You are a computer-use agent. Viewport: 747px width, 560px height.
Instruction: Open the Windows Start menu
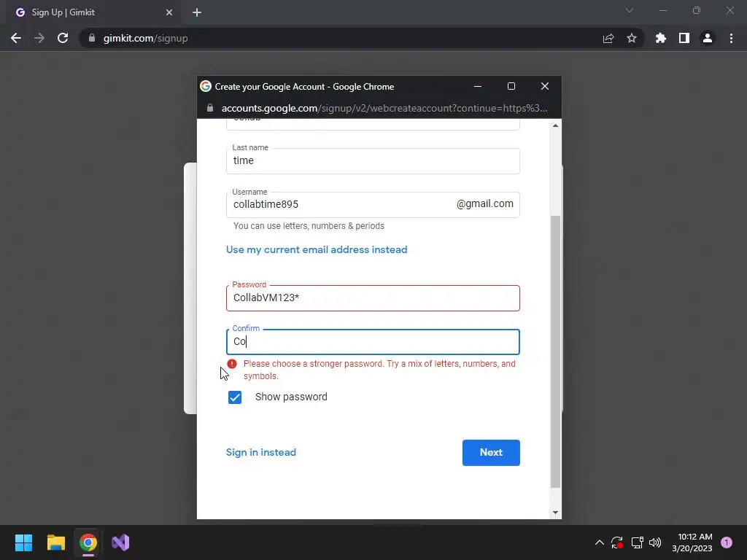point(23,542)
